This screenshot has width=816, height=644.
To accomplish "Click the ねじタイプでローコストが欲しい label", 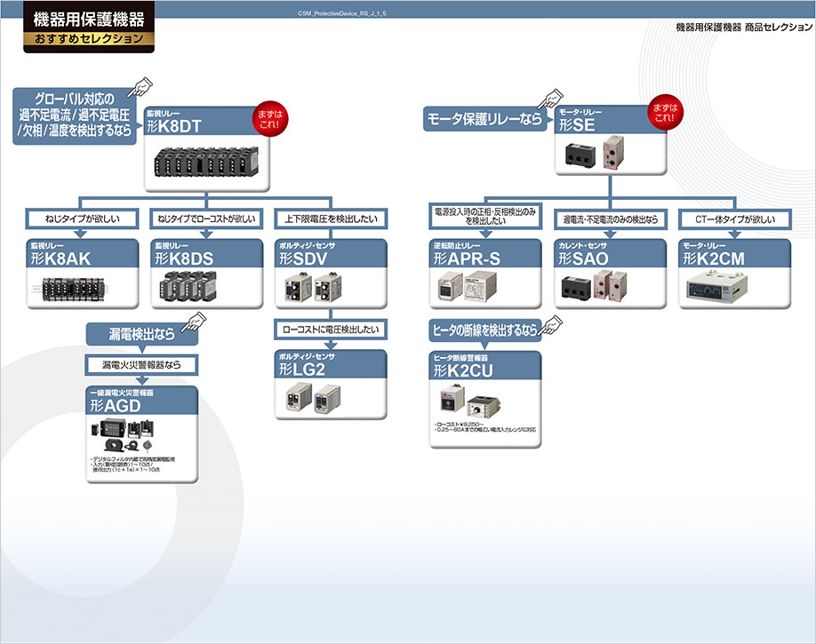I will (x=206, y=219).
